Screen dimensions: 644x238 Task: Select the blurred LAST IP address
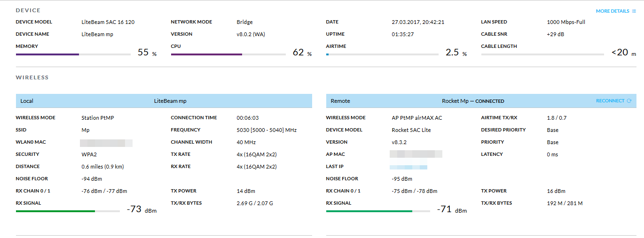coord(408,167)
